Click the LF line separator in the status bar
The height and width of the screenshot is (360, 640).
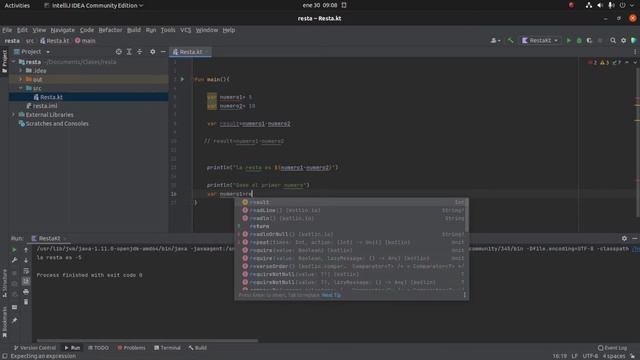(x=574, y=356)
